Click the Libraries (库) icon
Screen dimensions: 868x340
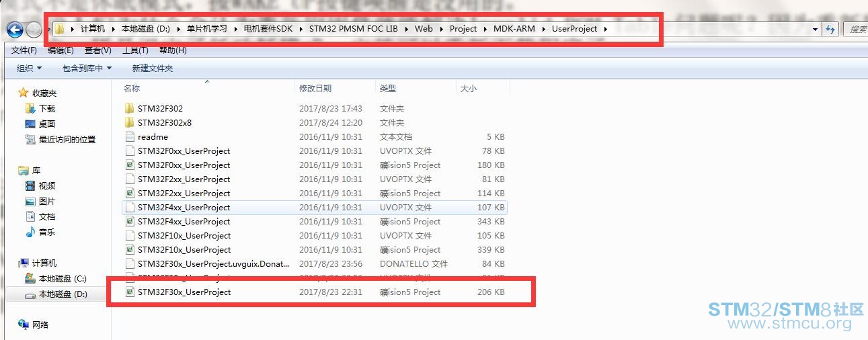(24, 170)
